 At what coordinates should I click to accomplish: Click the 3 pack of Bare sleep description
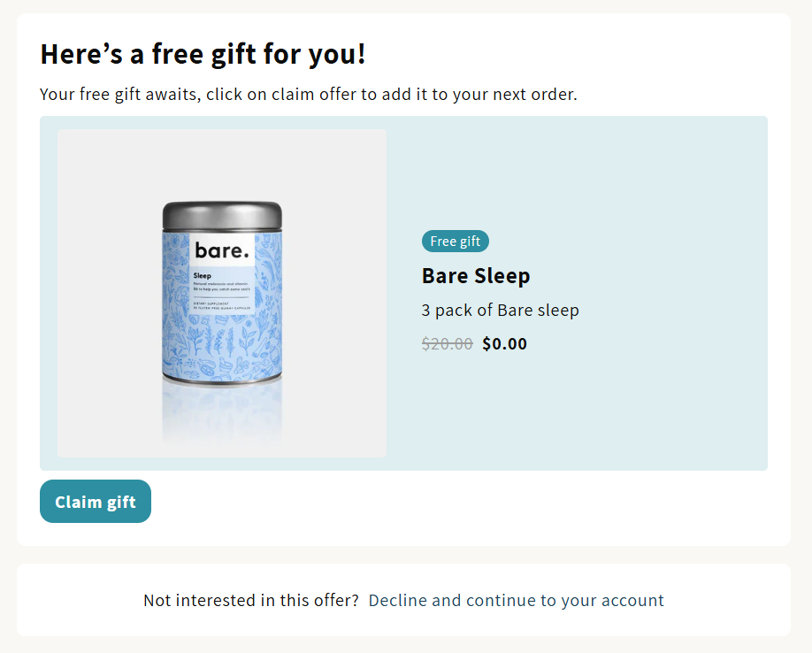pyautogui.click(x=501, y=311)
